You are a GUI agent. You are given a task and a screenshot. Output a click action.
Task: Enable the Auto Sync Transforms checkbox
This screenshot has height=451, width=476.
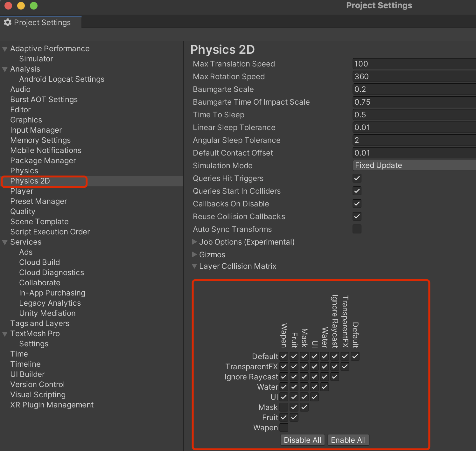(357, 229)
